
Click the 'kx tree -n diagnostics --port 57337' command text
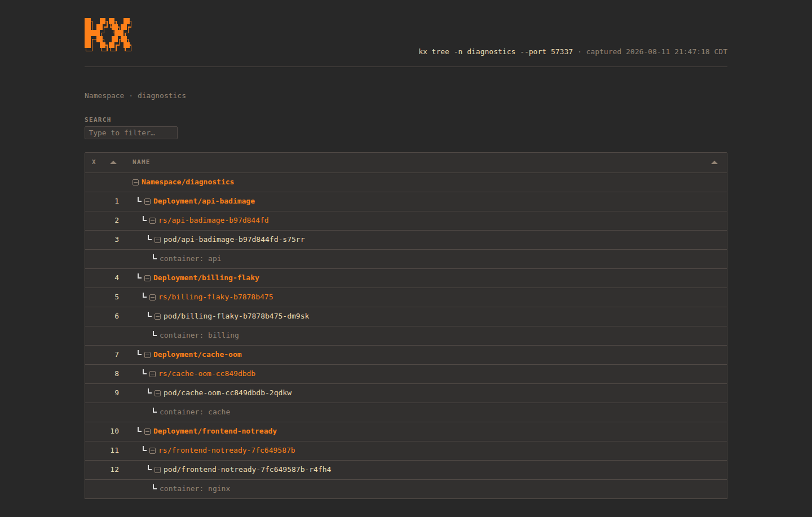496,52
